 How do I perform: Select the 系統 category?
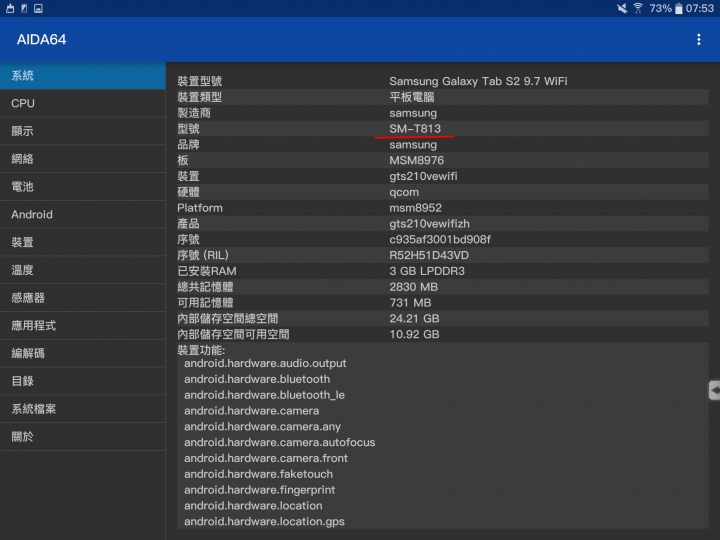tap(83, 76)
